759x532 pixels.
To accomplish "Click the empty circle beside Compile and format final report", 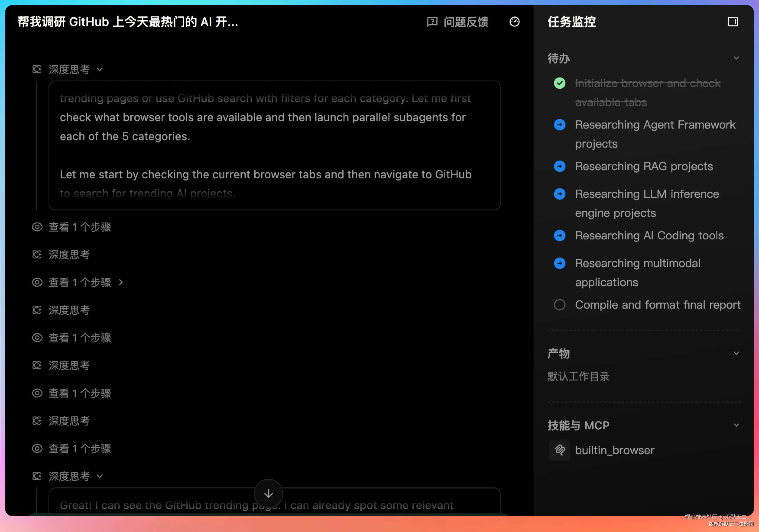I will coord(559,305).
